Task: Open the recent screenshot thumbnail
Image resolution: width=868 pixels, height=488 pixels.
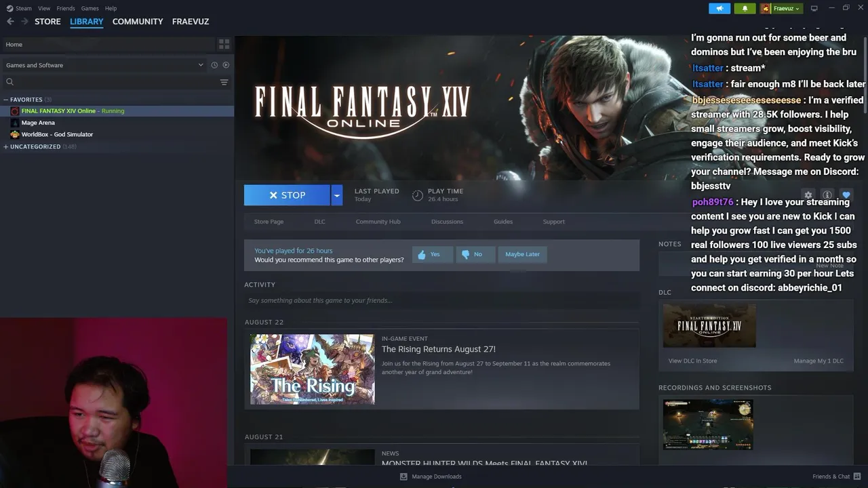Action: [708, 424]
